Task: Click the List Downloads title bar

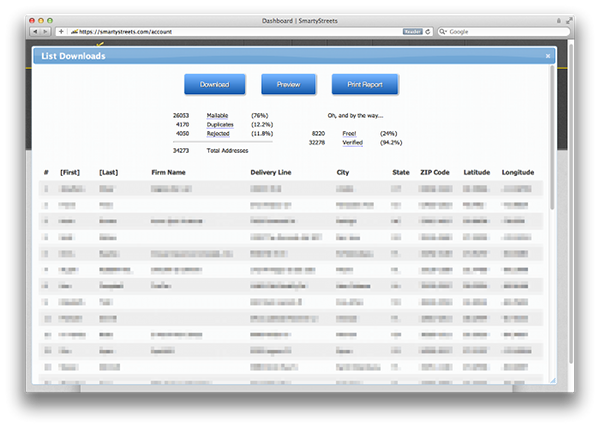Action: tap(294, 56)
